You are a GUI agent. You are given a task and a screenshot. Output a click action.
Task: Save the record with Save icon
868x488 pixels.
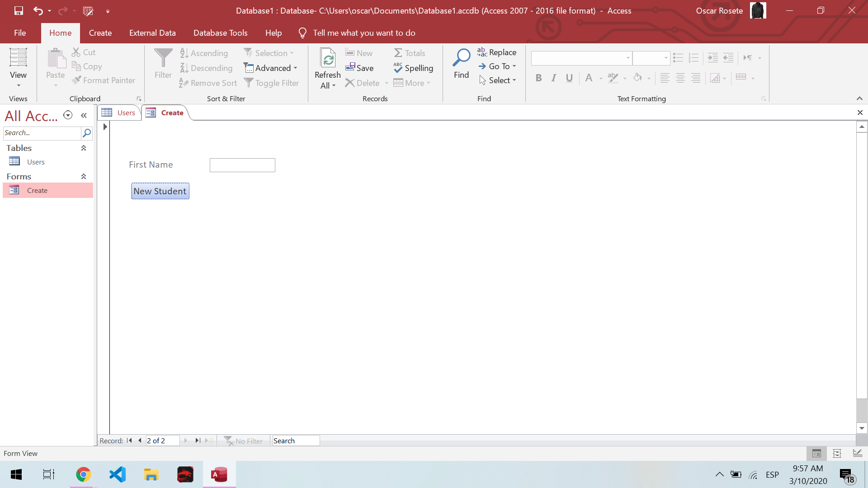(359, 68)
